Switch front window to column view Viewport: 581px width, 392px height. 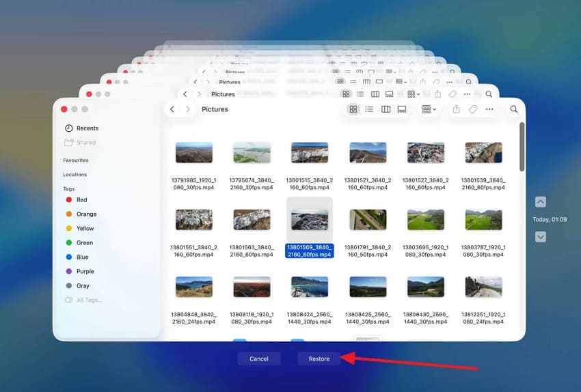click(x=386, y=109)
